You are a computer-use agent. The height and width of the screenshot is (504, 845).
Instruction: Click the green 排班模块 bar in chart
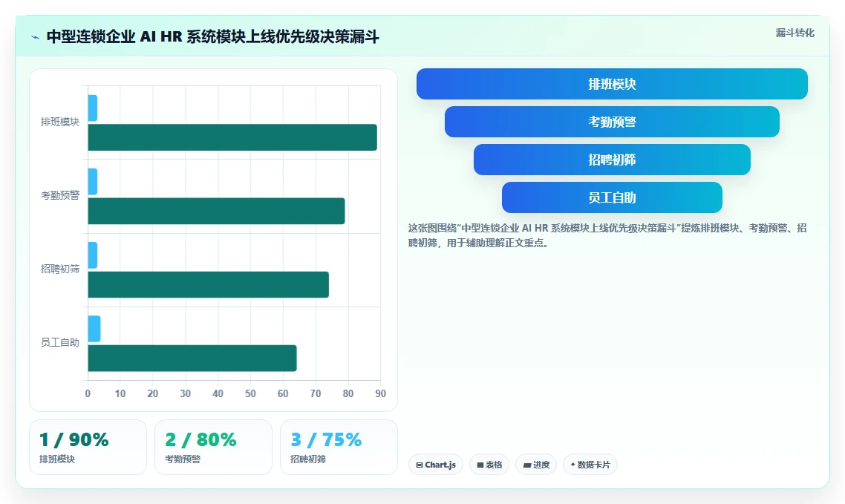(x=232, y=137)
